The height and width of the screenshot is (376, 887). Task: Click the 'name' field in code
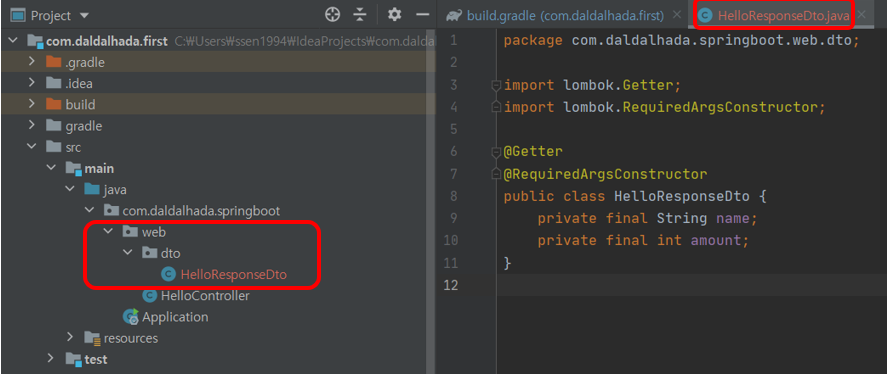click(x=733, y=218)
